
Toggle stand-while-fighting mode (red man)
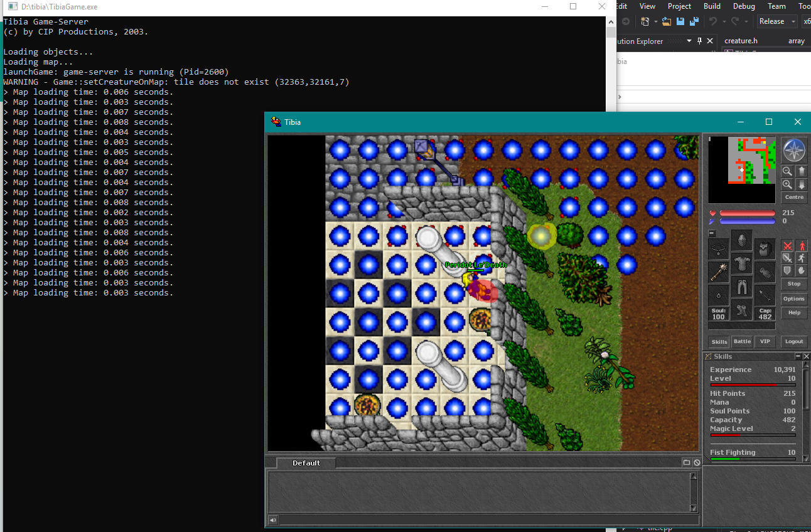pos(802,245)
